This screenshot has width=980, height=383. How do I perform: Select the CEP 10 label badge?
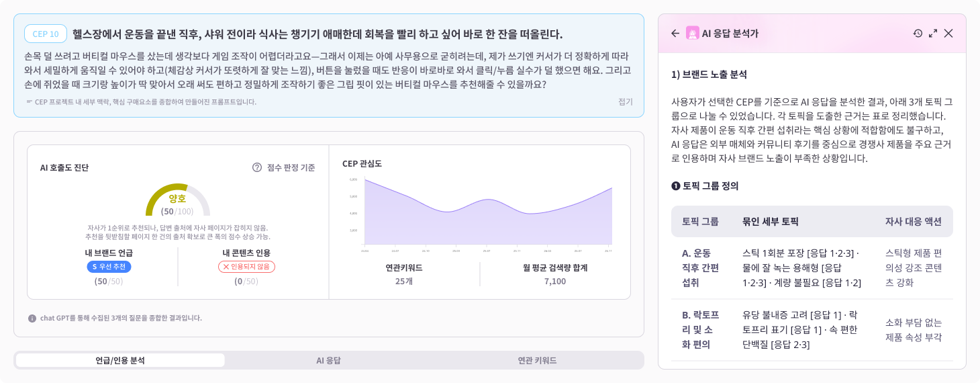pyautogui.click(x=46, y=34)
